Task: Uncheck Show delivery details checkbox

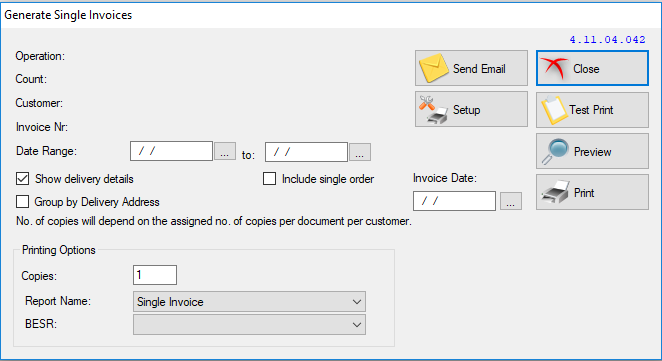Action: 23,179
